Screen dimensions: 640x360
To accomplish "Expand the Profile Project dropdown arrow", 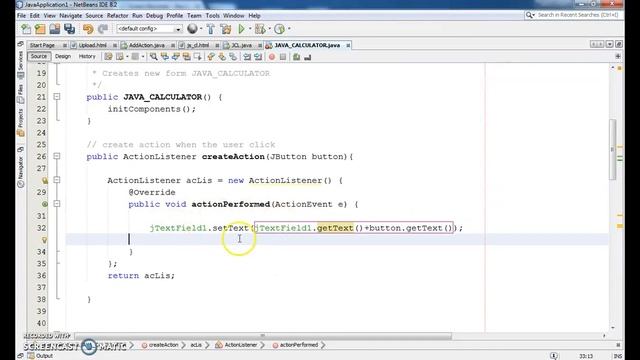I will (289, 29).
